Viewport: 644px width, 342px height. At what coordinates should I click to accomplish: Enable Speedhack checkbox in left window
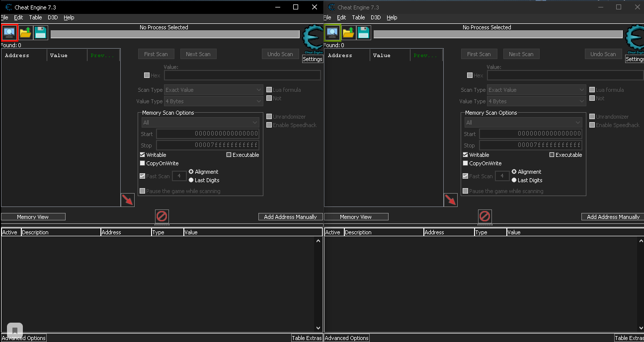pos(269,125)
